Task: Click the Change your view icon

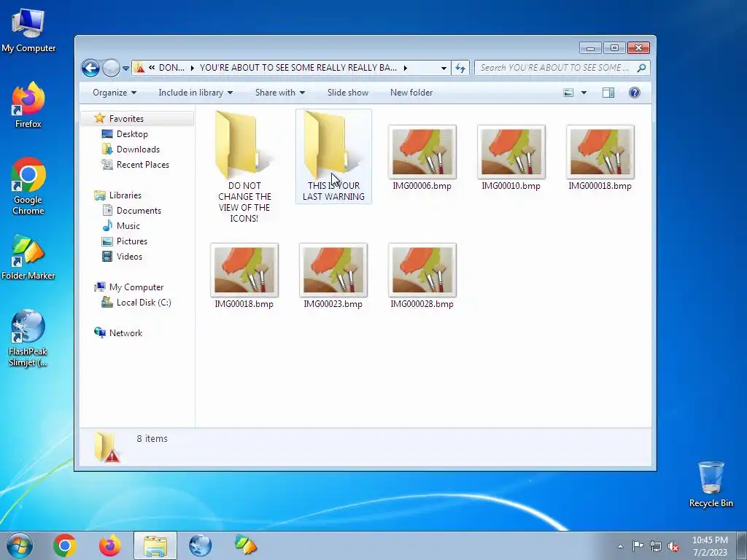Action: (x=568, y=93)
